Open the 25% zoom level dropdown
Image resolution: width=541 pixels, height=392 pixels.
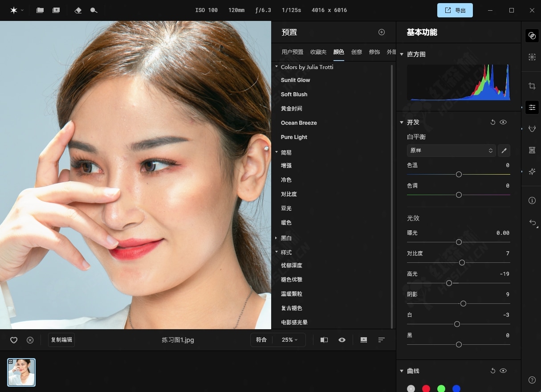coord(289,340)
